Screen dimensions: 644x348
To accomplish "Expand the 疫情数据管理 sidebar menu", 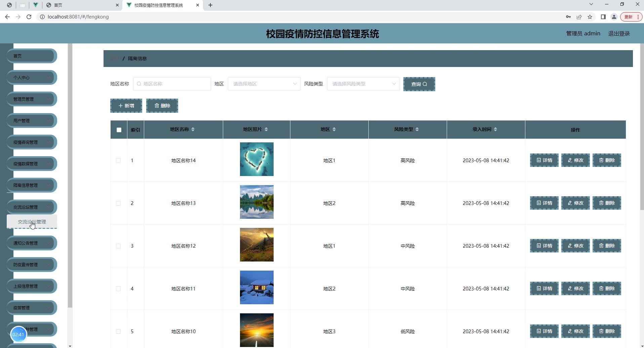I will pyautogui.click(x=32, y=164).
